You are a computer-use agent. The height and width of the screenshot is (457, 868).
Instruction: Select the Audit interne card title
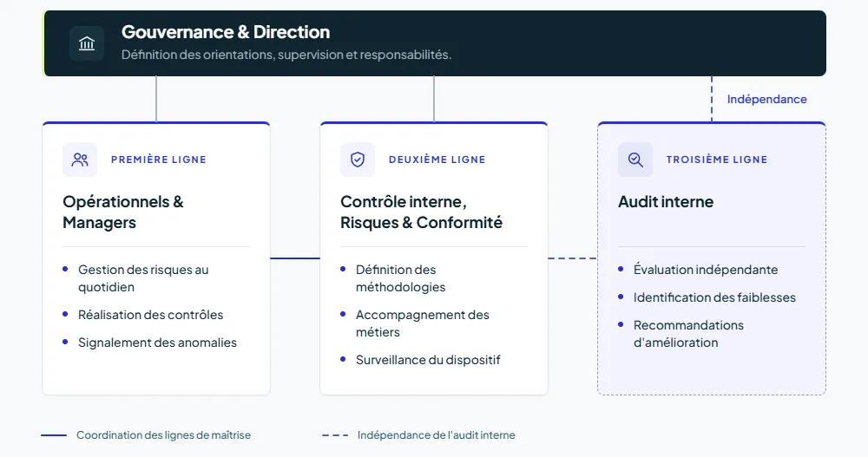(666, 201)
